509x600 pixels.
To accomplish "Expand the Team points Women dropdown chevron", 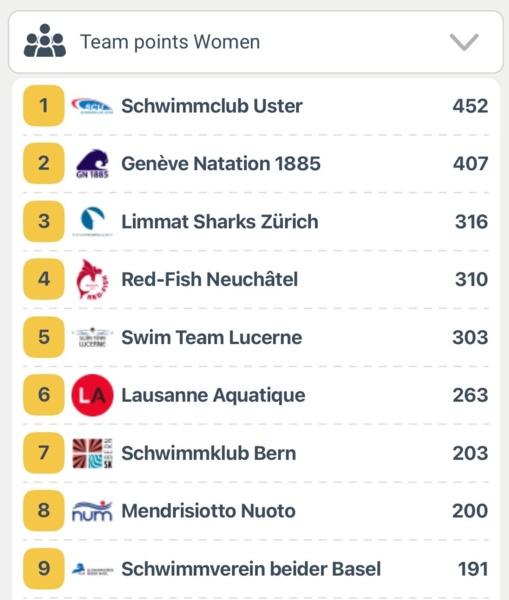I will [x=464, y=42].
